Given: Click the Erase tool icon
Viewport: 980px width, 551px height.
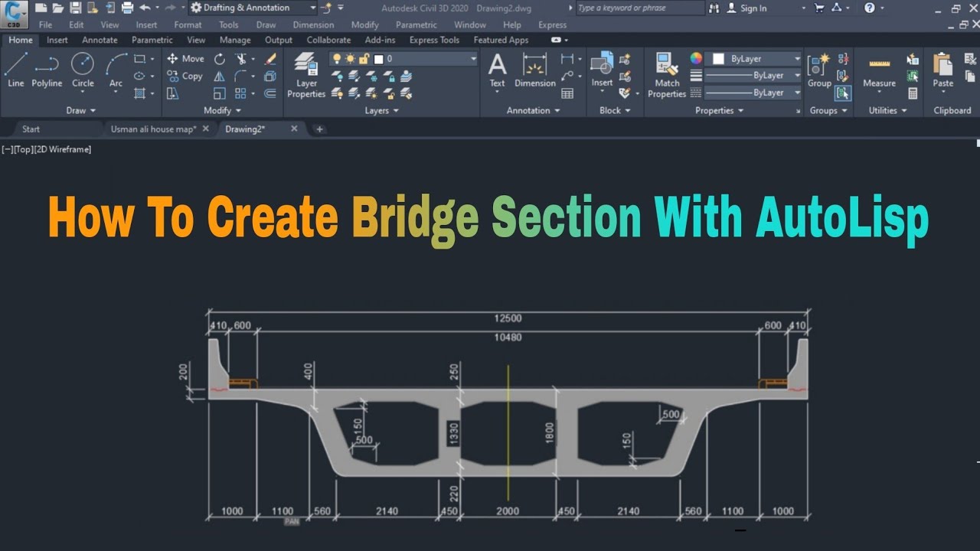Looking at the screenshot, I should [270, 59].
